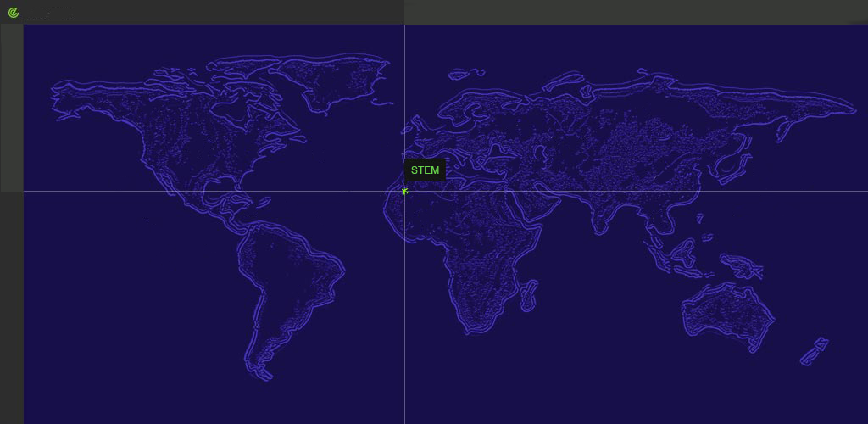Screen dimensions: 868x424
Task: Click Australia on the world map
Action: (729, 314)
